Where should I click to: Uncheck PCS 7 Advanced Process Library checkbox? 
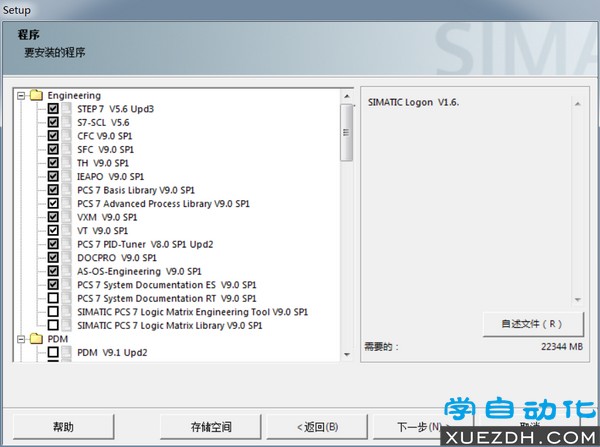pos(53,203)
